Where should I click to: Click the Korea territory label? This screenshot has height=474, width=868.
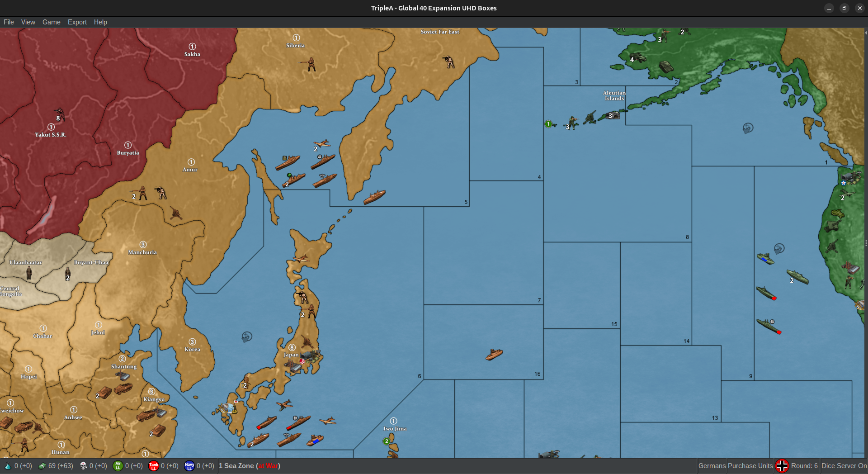(192, 349)
